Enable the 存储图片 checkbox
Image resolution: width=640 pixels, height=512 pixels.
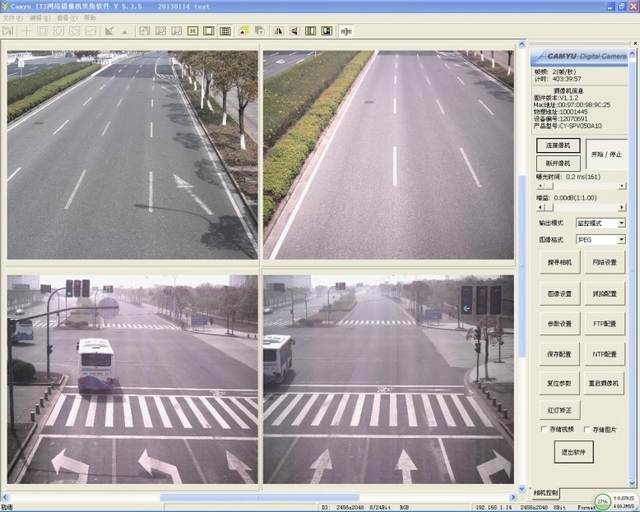(x=587, y=429)
